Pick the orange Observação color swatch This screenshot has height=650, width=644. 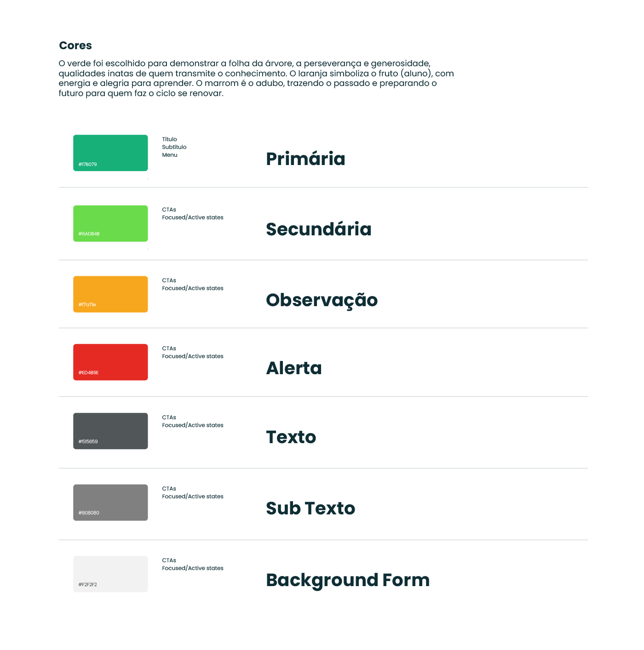(x=110, y=294)
